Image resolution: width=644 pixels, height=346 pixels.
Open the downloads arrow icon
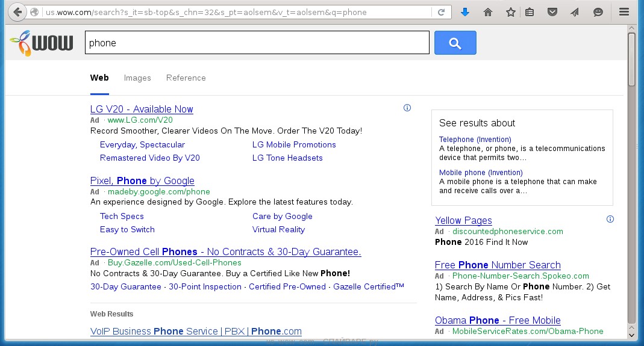point(465,12)
